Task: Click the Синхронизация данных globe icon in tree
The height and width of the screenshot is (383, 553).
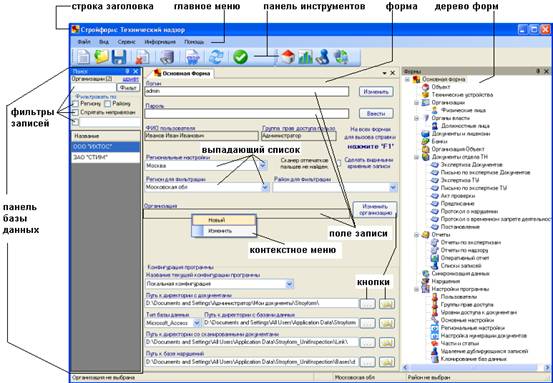Action: (426, 273)
